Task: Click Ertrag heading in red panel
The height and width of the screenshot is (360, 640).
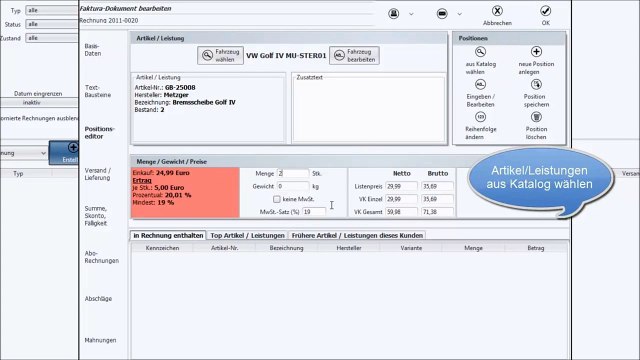Action: click(142, 180)
